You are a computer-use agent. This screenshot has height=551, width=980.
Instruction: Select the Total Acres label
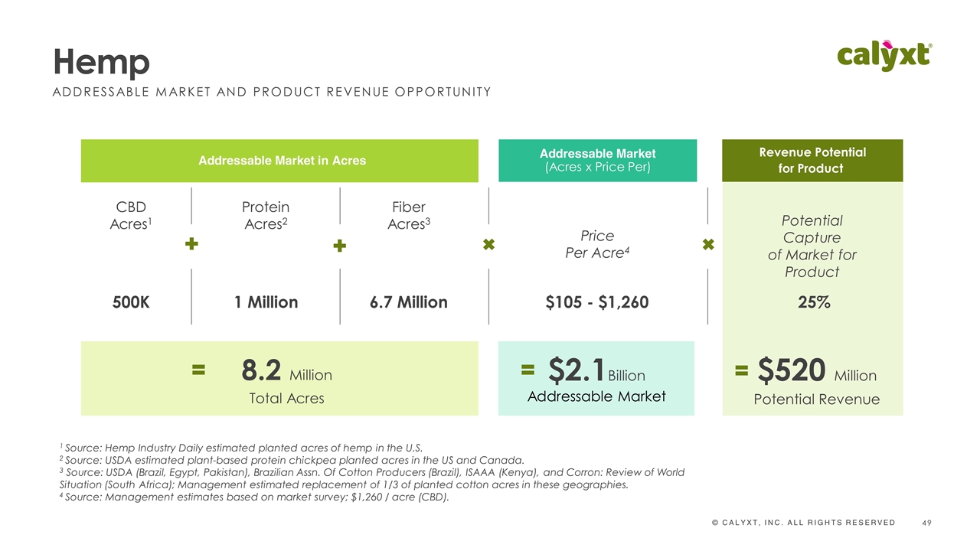point(286,398)
